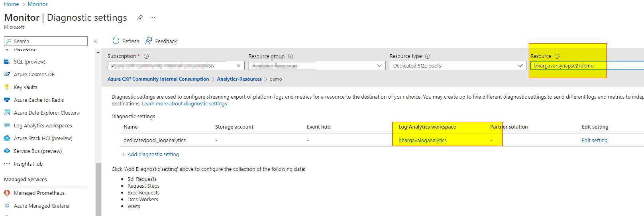
Task: Select Azure Cosmos DB in sidebar
Action: pos(34,74)
